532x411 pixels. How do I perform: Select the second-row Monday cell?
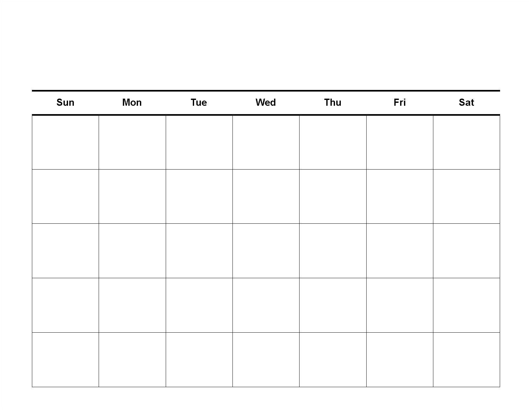pyautogui.click(x=132, y=196)
